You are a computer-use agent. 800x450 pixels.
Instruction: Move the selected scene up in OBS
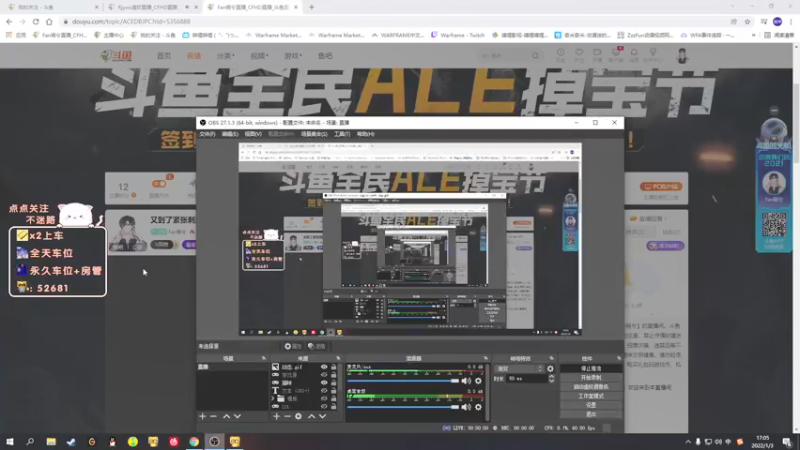point(226,416)
